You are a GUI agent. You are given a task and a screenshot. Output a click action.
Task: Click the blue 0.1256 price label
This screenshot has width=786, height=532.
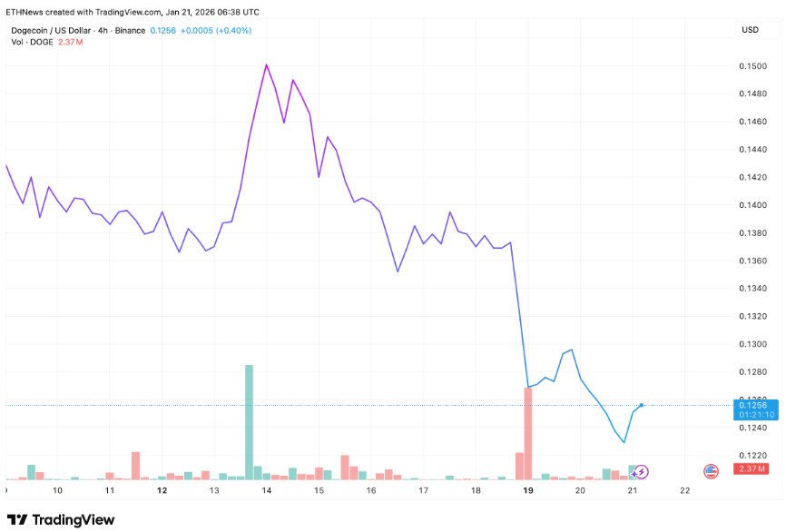click(755, 404)
